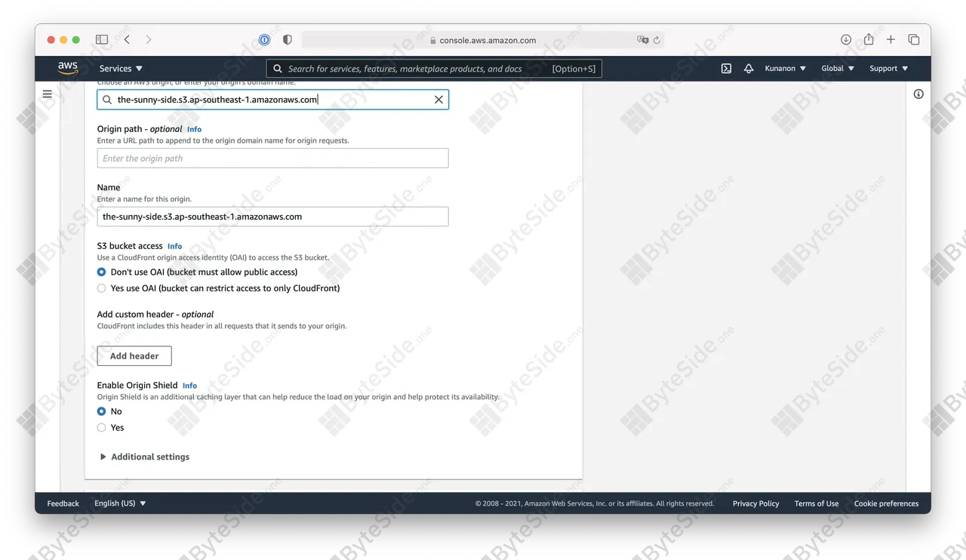The image size is (966, 560).
Task: Show Safari tab overview icon
Action: [913, 39]
